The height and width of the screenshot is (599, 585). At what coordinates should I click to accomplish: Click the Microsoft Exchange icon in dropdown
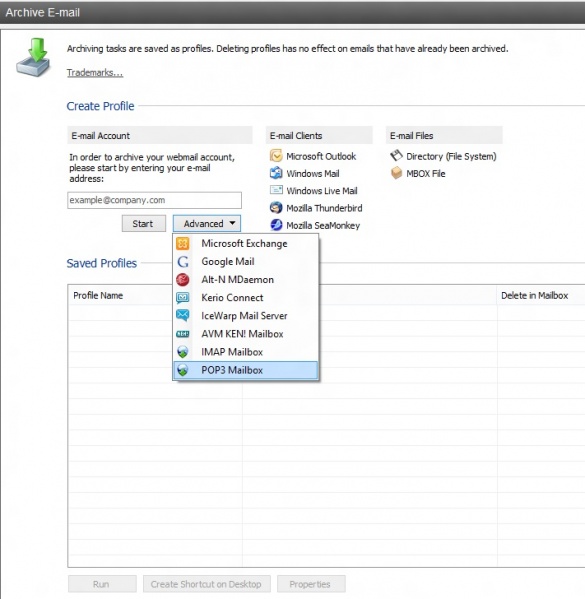point(183,243)
